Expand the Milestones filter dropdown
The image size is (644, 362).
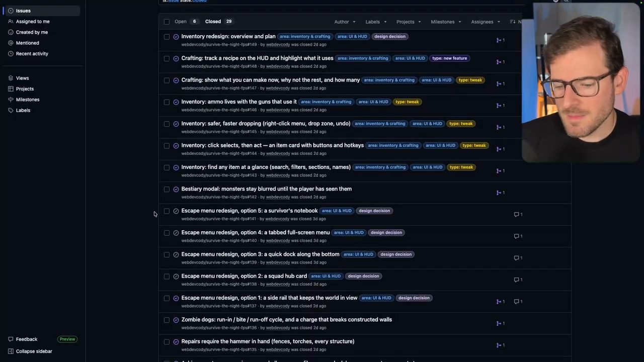[x=446, y=22]
